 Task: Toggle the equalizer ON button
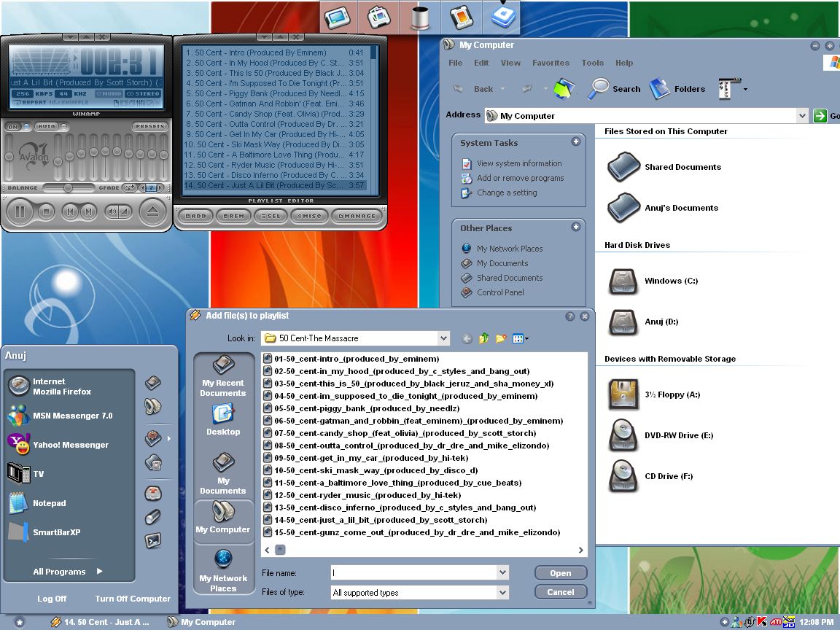[12, 127]
